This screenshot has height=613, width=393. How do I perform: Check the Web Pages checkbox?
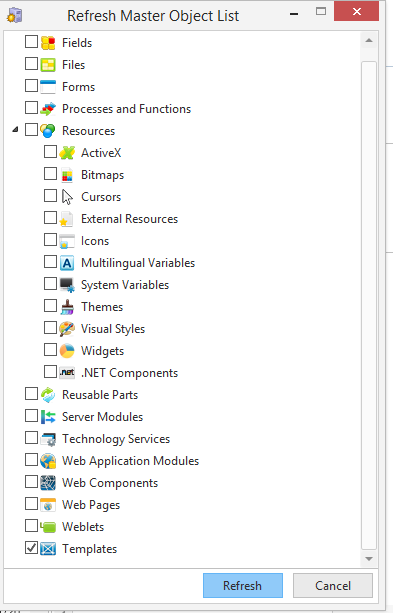click(31, 504)
